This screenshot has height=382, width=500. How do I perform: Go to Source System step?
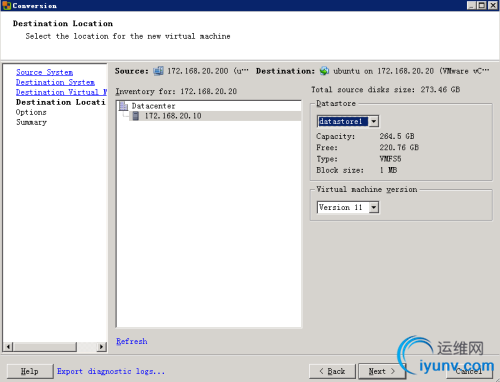click(x=44, y=72)
